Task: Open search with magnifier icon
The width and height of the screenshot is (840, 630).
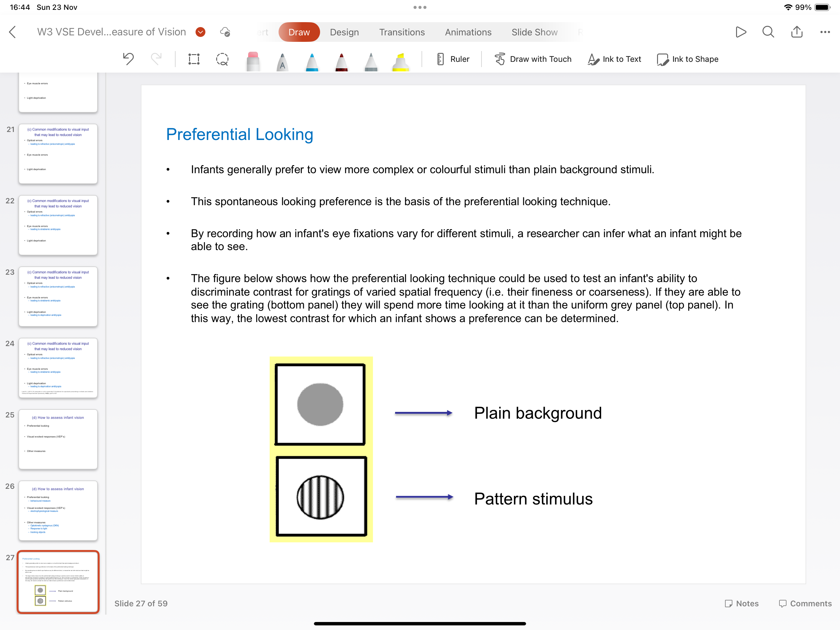Action: pos(768,32)
